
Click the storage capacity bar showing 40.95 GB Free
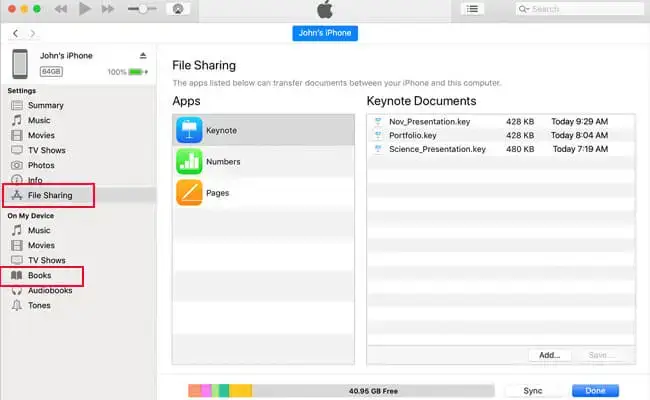[341, 390]
